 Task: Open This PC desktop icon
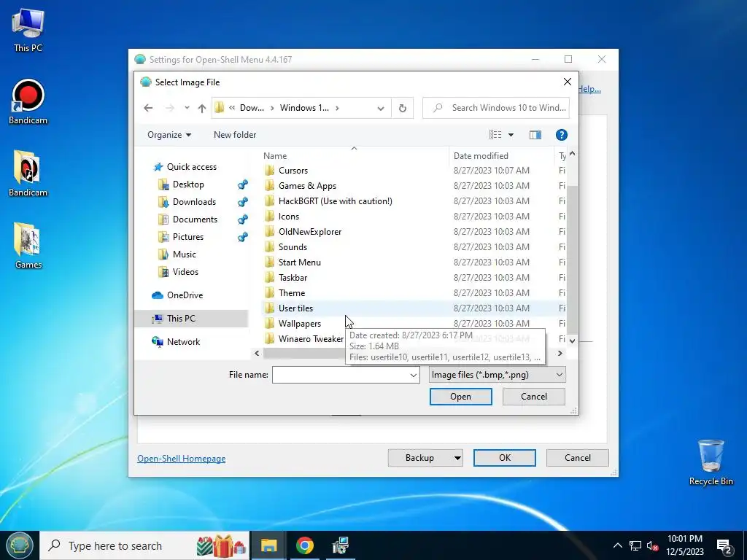[x=28, y=29]
